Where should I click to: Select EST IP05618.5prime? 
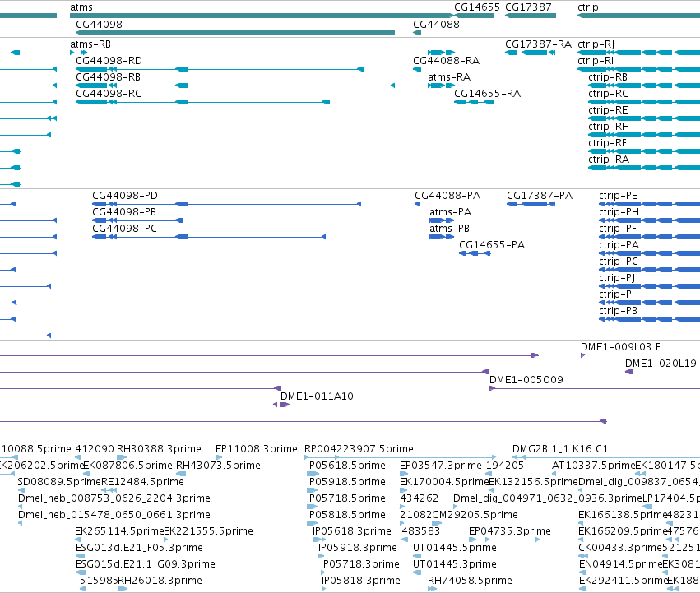(313, 474)
